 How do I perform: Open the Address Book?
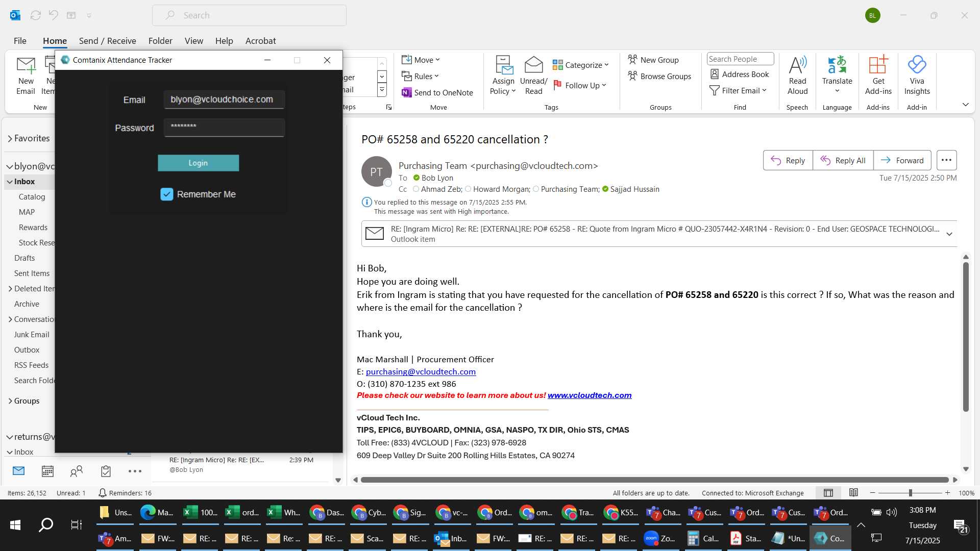pos(740,74)
